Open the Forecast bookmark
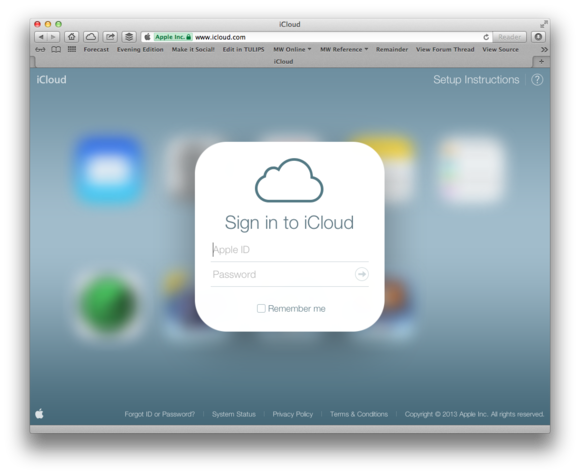The image size is (580, 475). (x=96, y=49)
